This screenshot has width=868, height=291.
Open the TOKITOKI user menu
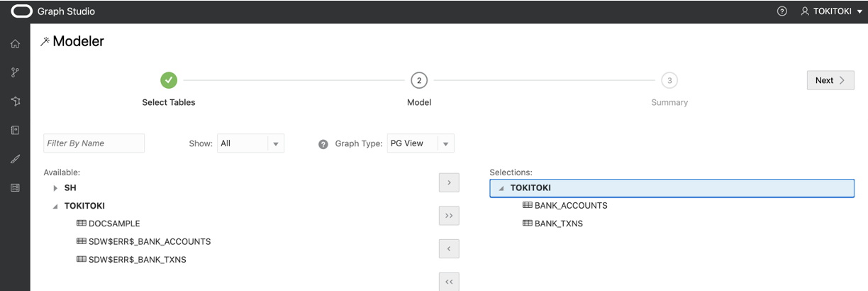tap(831, 11)
